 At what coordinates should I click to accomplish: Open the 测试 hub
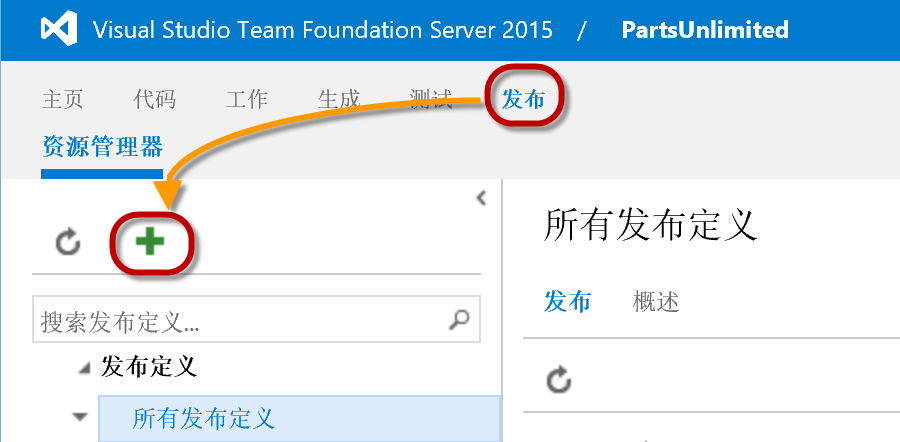(430, 99)
